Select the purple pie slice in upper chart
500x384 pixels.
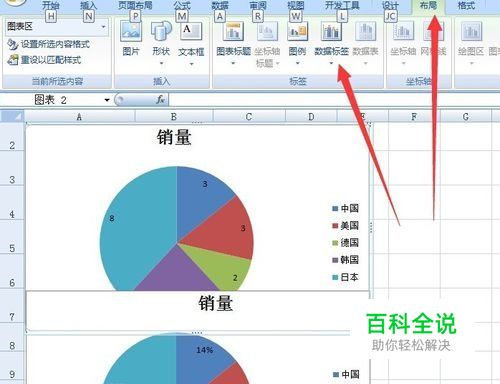tap(176, 273)
